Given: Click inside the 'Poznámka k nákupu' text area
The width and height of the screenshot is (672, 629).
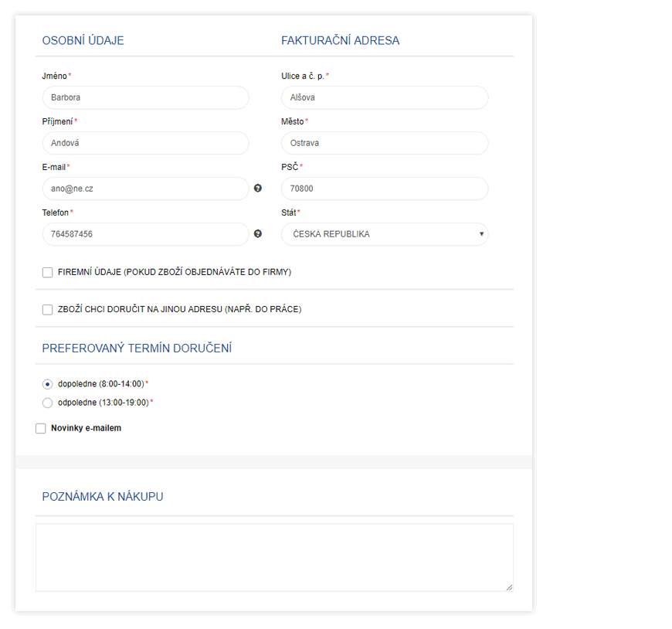Looking at the screenshot, I should pos(274,557).
